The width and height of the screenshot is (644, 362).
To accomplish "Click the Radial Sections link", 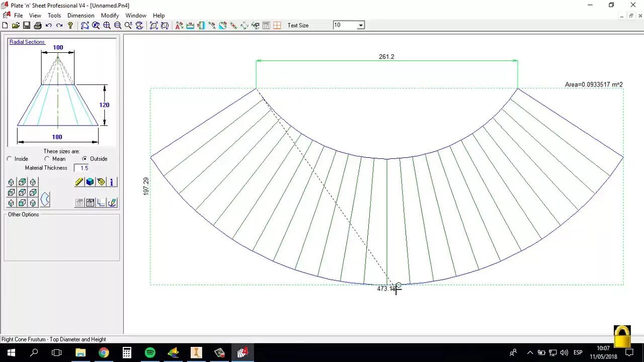I will (27, 42).
